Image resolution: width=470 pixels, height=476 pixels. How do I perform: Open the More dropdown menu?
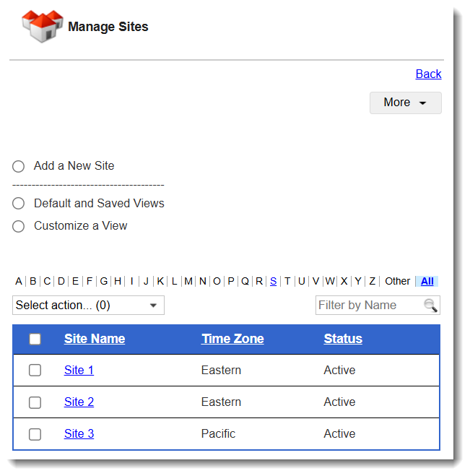(x=405, y=103)
